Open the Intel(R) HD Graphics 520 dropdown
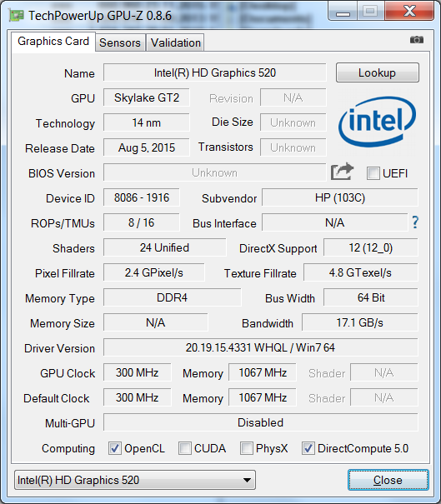Image resolution: width=441 pixels, height=504 pixels. coord(135,480)
